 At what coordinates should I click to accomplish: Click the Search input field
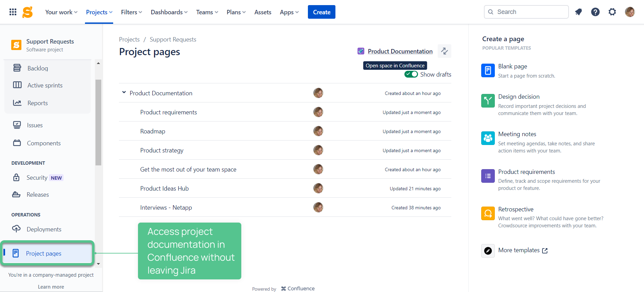526,12
